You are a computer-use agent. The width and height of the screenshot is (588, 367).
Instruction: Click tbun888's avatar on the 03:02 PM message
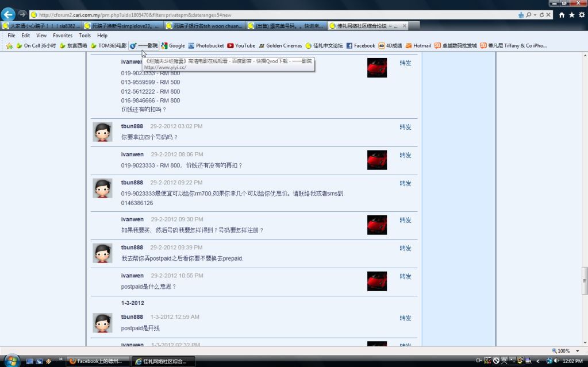coord(102,132)
